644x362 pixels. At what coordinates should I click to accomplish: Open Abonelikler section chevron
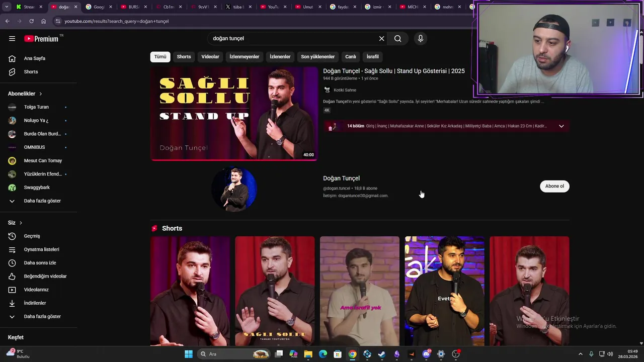pyautogui.click(x=41, y=94)
